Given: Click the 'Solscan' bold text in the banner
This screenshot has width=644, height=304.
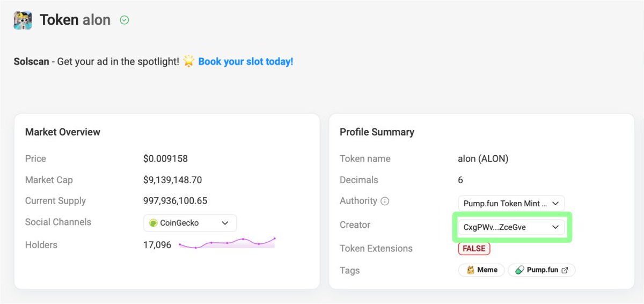Looking at the screenshot, I should tap(31, 61).
